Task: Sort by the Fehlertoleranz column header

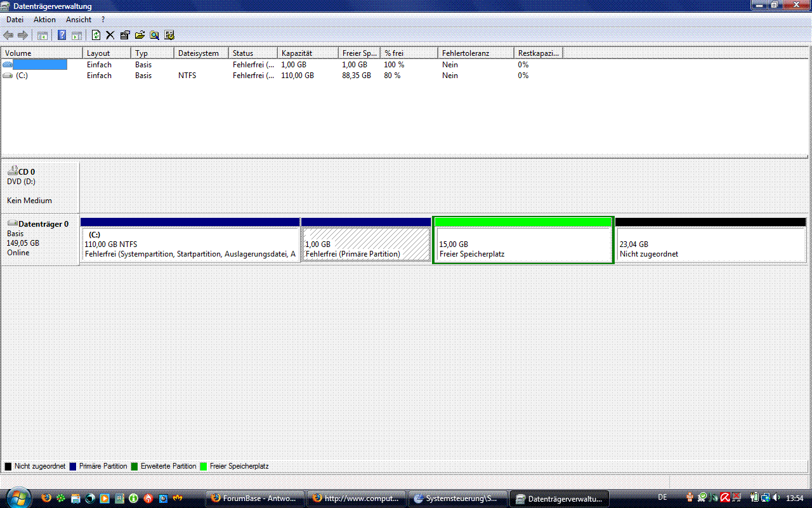Action: pos(476,53)
